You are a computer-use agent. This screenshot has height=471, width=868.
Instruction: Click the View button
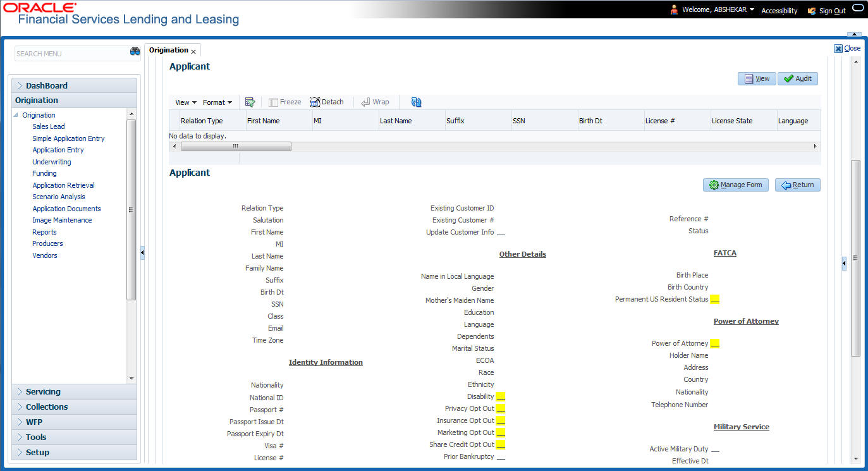757,78
